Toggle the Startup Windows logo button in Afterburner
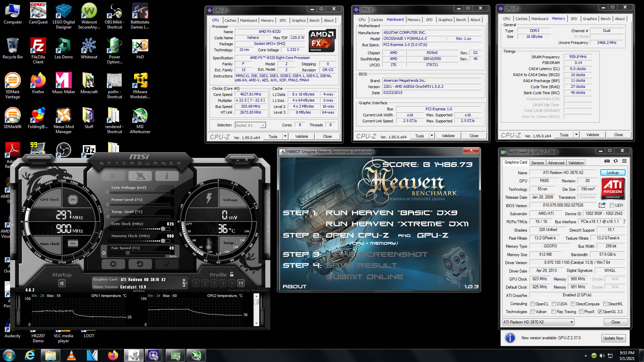The width and height of the screenshot is (644, 362). coord(62,284)
